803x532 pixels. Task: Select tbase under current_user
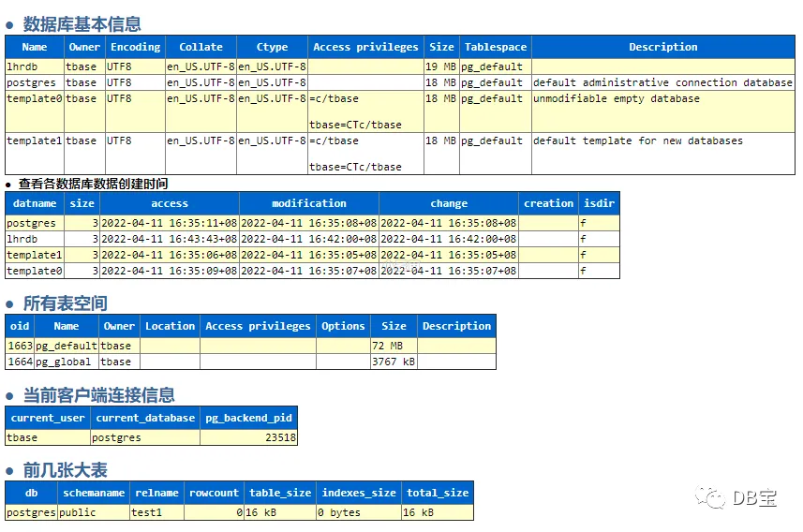[x=48, y=437]
